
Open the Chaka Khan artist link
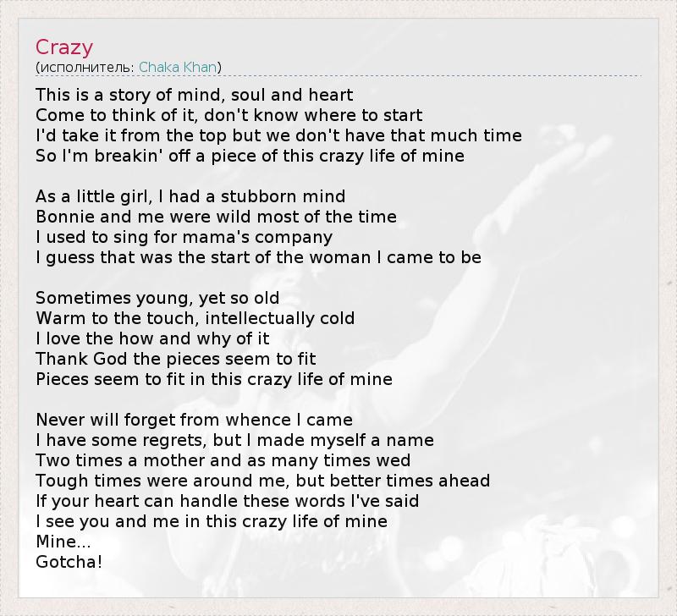(x=178, y=67)
